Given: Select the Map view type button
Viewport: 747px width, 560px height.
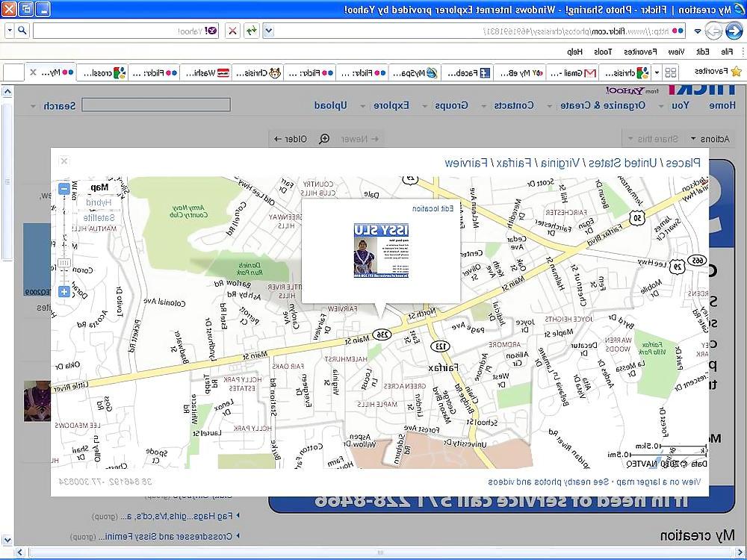Looking at the screenshot, I should click(x=99, y=187).
